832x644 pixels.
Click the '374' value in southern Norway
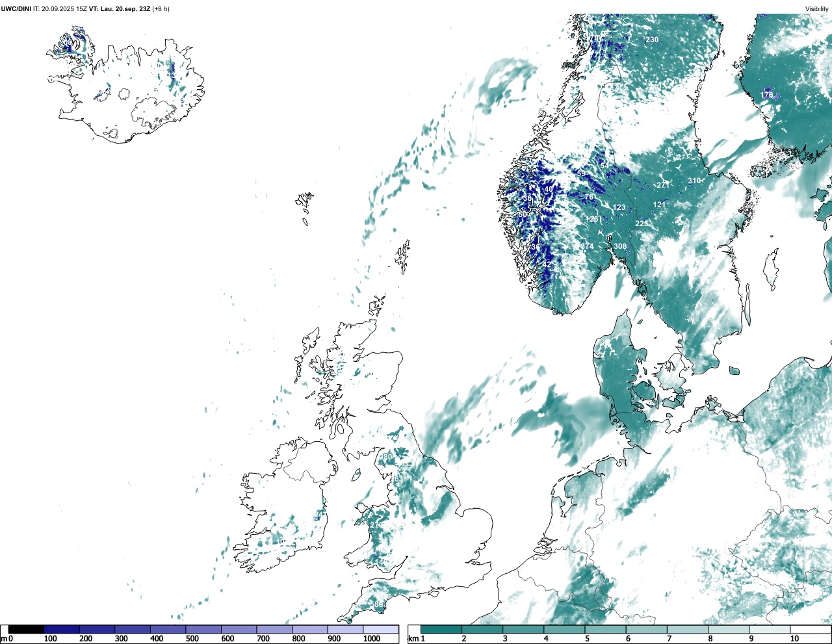588,246
